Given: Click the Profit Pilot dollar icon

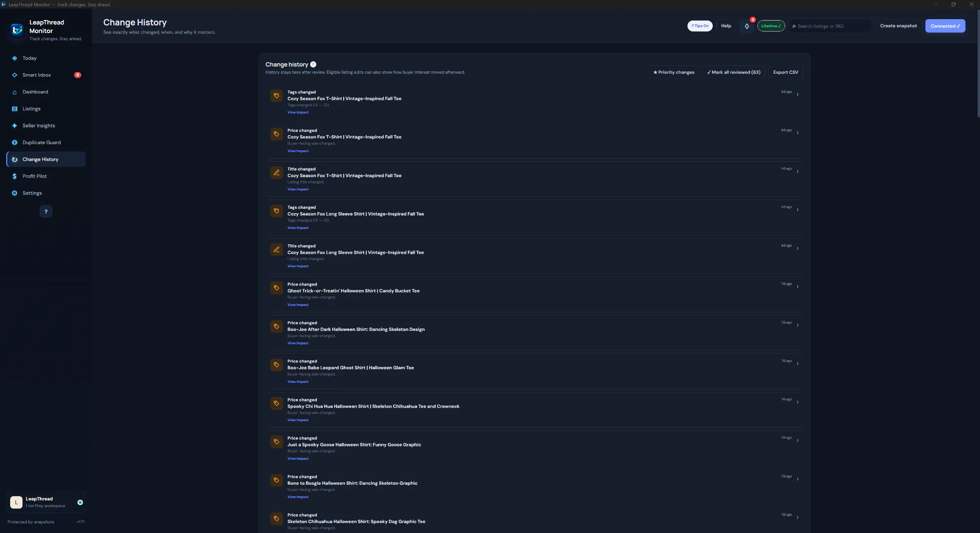Looking at the screenshot, I should (14, 176).
